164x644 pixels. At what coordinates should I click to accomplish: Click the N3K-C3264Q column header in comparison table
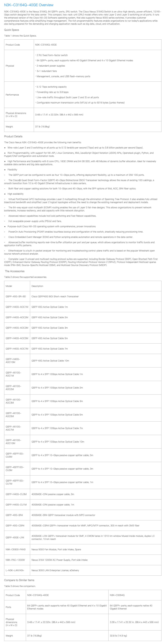[x=117, y=595]
